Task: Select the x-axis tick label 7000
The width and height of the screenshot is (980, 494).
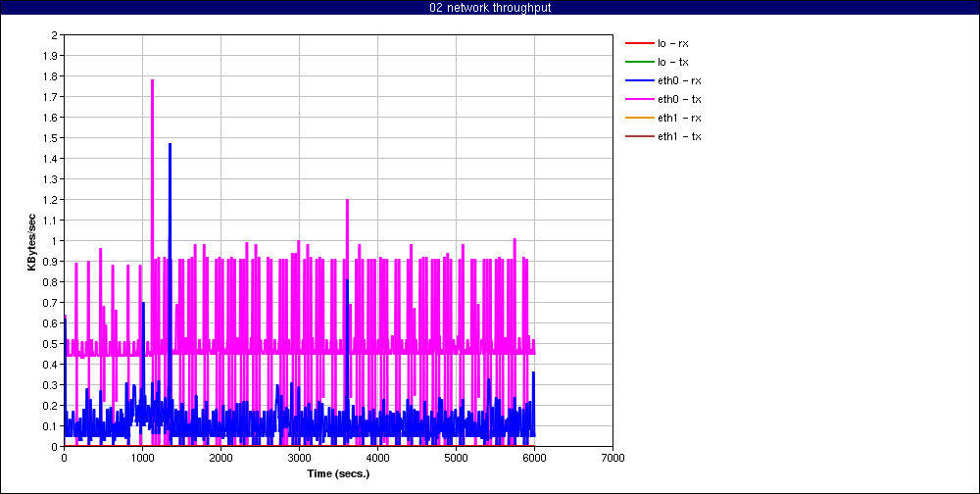Action: (x=612, y=458)
